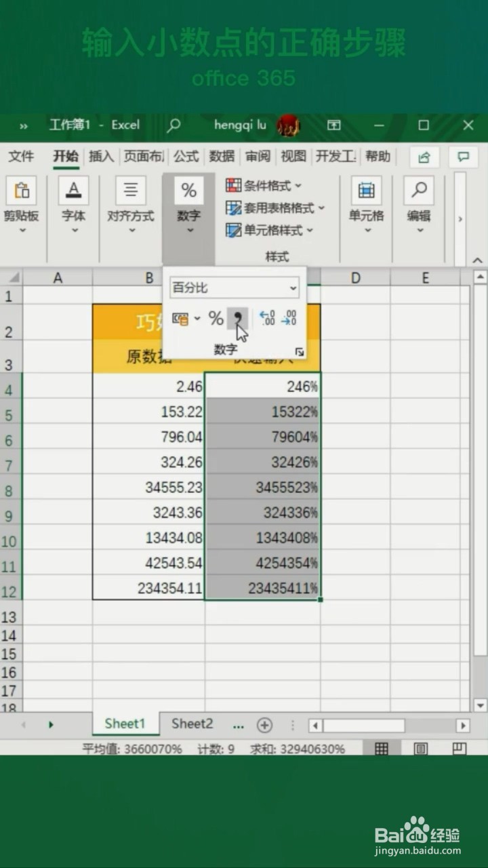Image resolution: width=488 pixels, height=868 pixels.
Task: Select the Sheet1 tab
Action: (x=125, y=724)
